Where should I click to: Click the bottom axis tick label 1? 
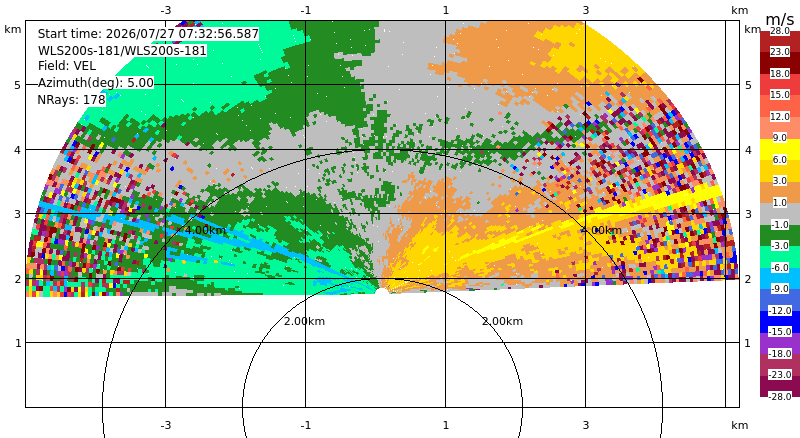(x=445, y=425)
